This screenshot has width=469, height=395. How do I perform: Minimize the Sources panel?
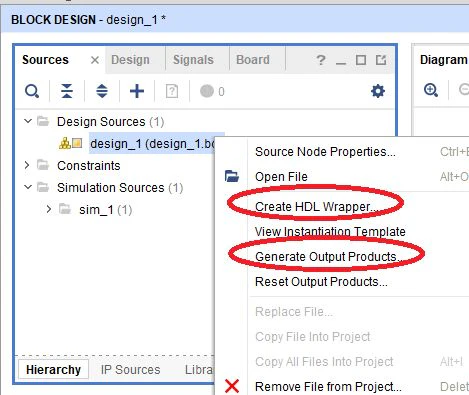pyautogui.click(x=341, y=63)
